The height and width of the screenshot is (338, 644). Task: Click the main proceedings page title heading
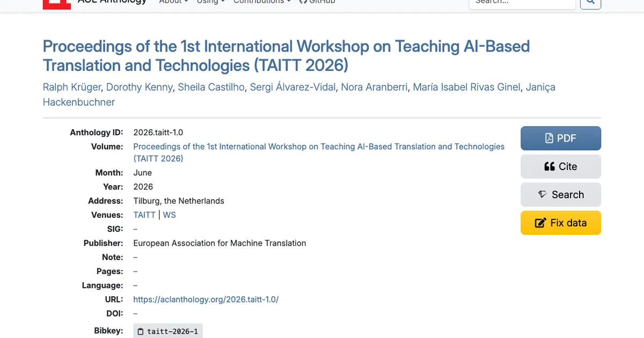(287, 56)
